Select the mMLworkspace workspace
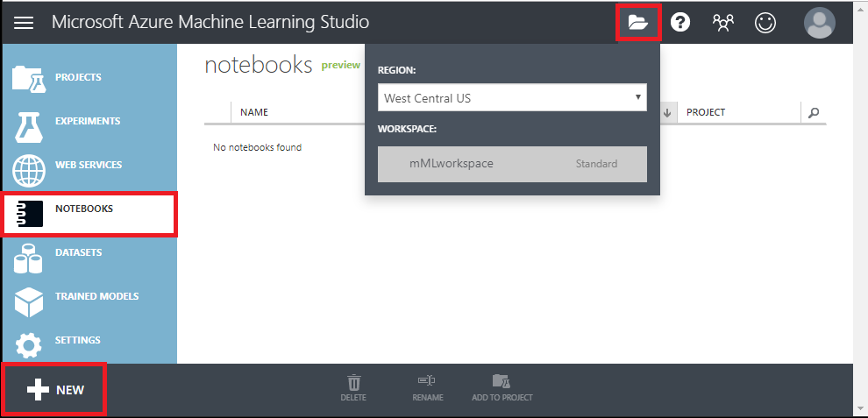868x418 pixels. click(512, 164)
